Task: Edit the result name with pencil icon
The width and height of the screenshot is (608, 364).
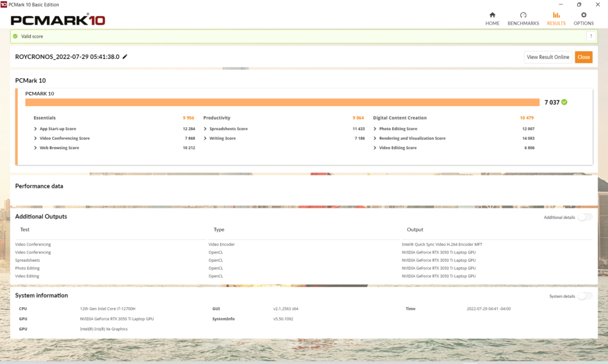Action: [x=125, y=56]
